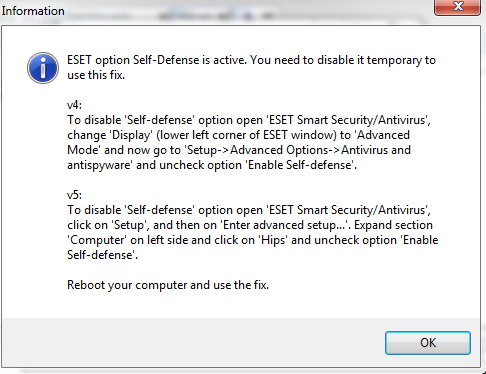This screenshot has height=374, width=486.
Task: Click the 'v5:' heading
Action: point(74,195)
